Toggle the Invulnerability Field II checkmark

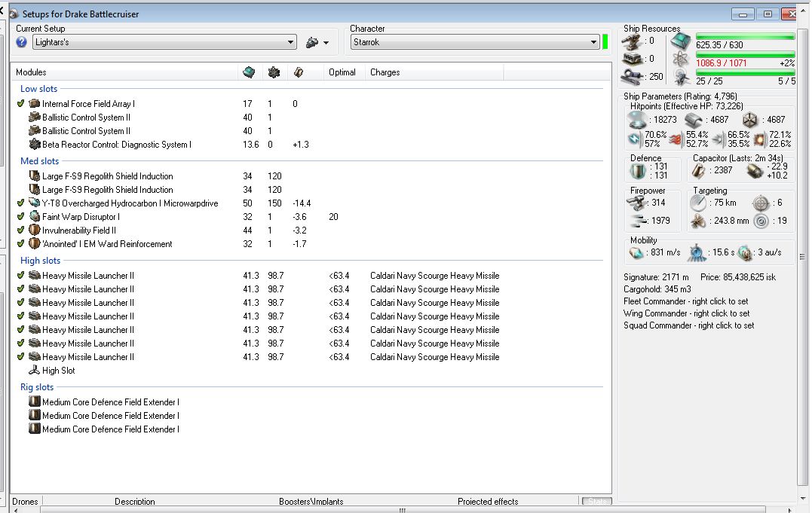[x=20, y=230]
